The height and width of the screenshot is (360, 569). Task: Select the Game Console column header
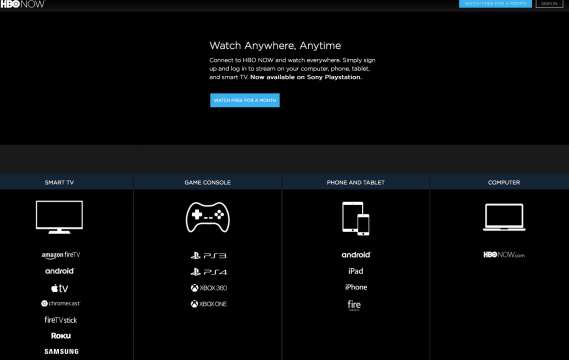(207, 182)
